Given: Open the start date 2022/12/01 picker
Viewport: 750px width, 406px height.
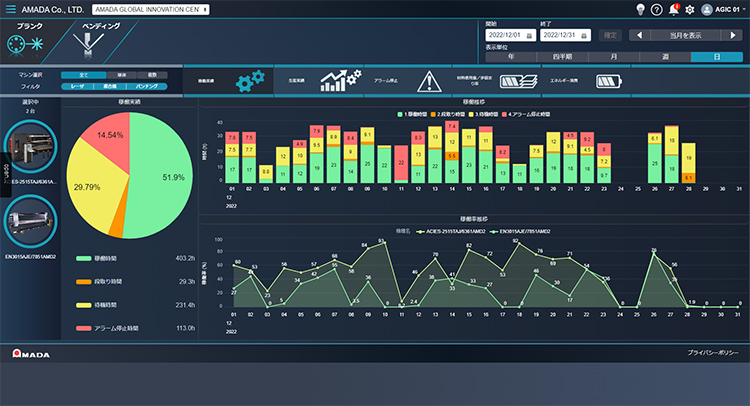Looking at the screenshot, I should (x=508, y=35).
